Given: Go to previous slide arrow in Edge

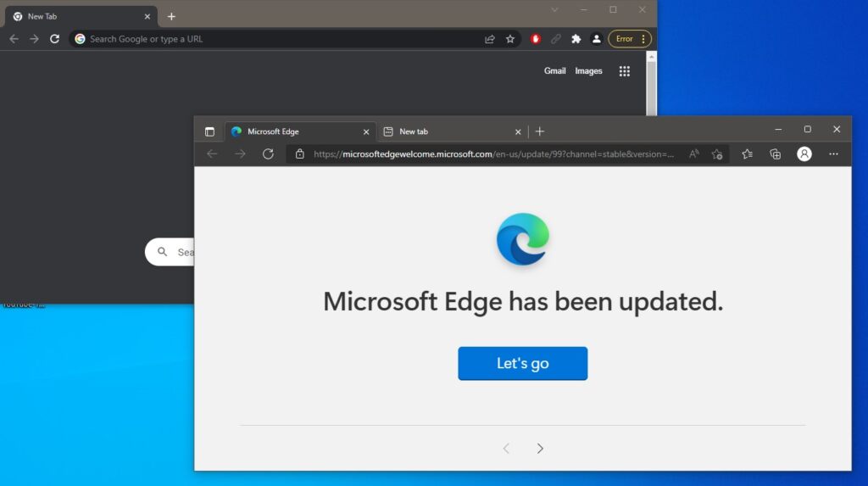Looking at the screenshot, I should point(506,449).
